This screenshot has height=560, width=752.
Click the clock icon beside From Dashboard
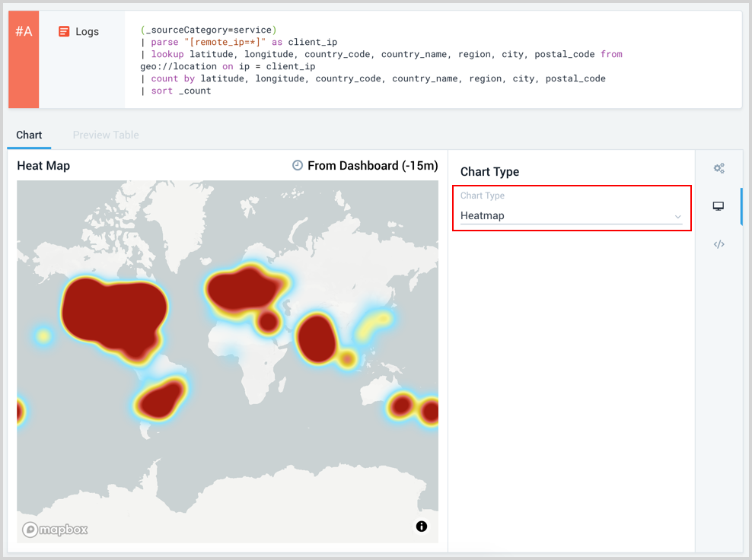pyautogui.click(x=298, y=165)
